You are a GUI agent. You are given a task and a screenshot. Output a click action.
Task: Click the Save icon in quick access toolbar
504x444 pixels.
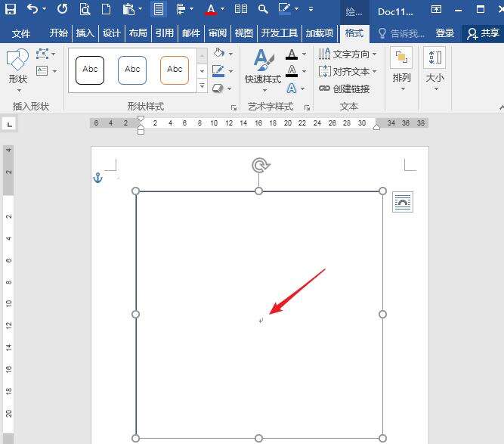11,10
